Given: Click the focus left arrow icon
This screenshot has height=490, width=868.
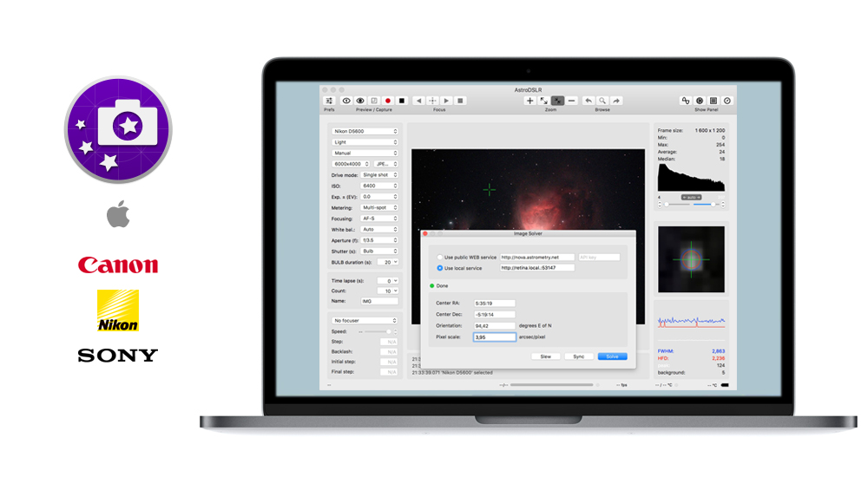Looking at the screenshot, I should click(x=419, y=101).
